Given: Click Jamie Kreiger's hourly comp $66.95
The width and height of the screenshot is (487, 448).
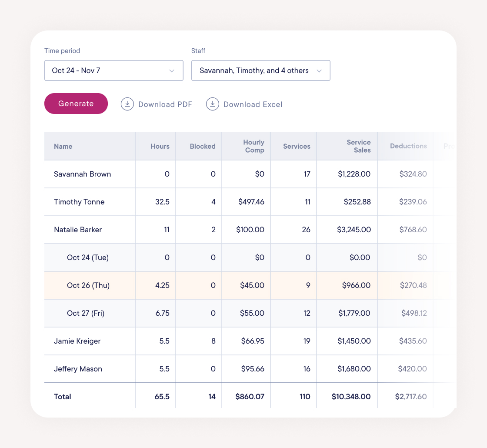Looking at the screenshot, I should click(x=253, y=341).
